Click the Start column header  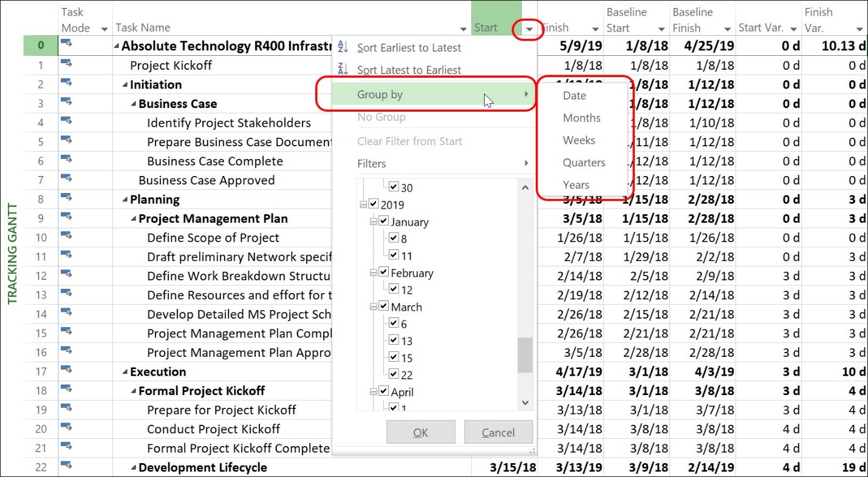(x=496, y=18)
